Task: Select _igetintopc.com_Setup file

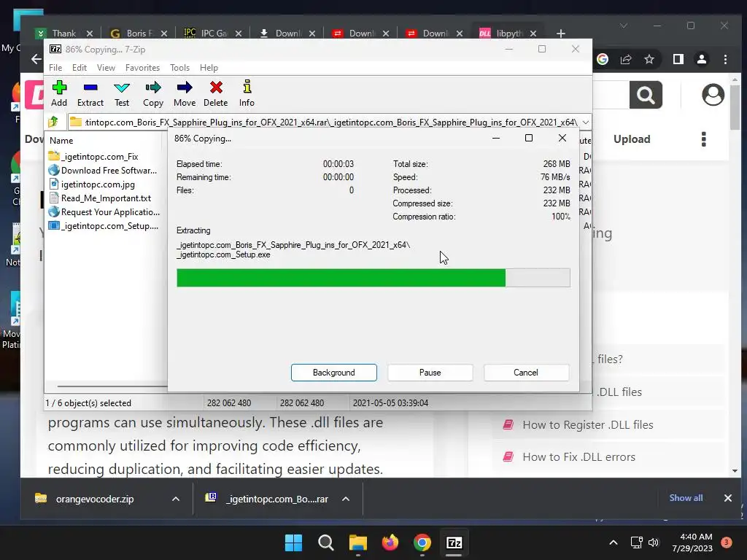Action: click(104, 226)
